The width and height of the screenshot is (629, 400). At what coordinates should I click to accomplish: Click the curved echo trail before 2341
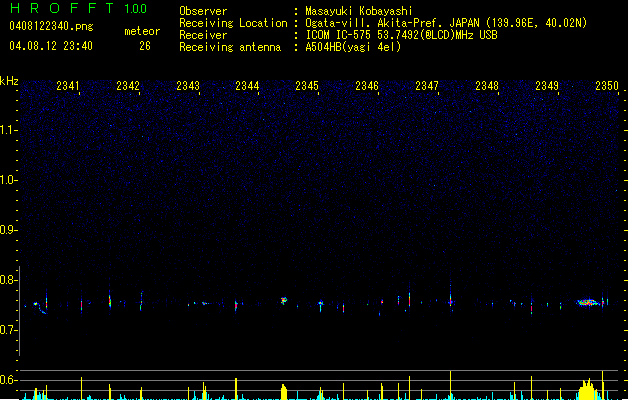(40, 308)
